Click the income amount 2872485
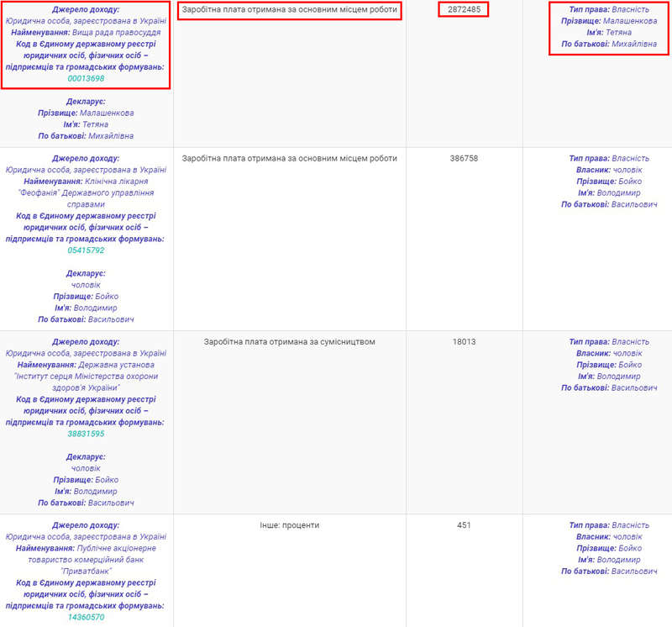The width and height of the screenshot is (672, 627). click(x=464, y=11)
